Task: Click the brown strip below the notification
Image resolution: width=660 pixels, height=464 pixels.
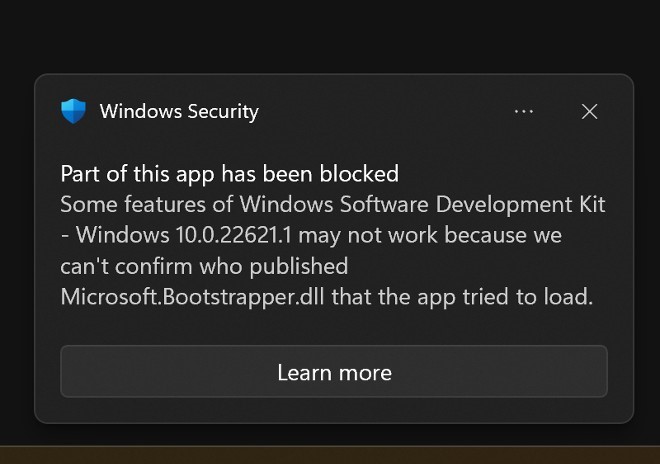Action: 330,456
